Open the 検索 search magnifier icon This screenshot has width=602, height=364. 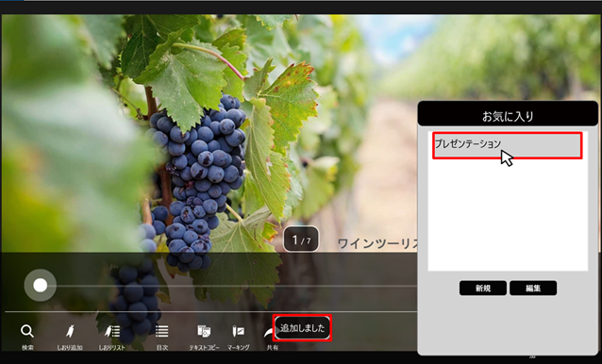(27, 331)
